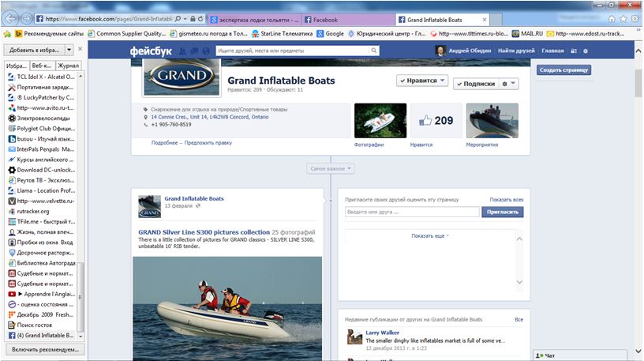Toggle the Нравится like button on the page
This screenshot has height=361, width=644.
[x=422, y=81]
